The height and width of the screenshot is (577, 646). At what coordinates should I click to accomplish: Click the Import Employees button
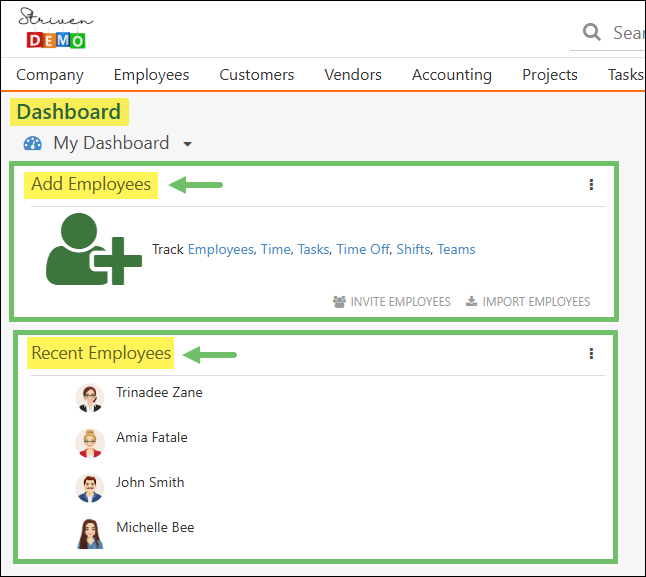[x=528, y=302]
